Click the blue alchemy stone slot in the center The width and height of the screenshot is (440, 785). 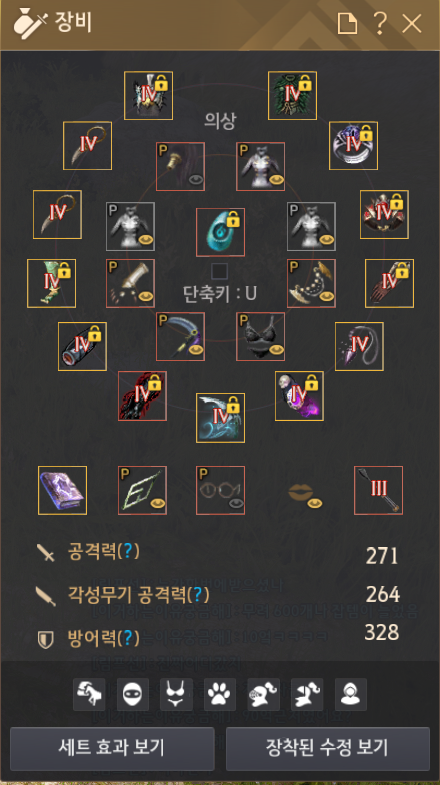pos(220,232)
